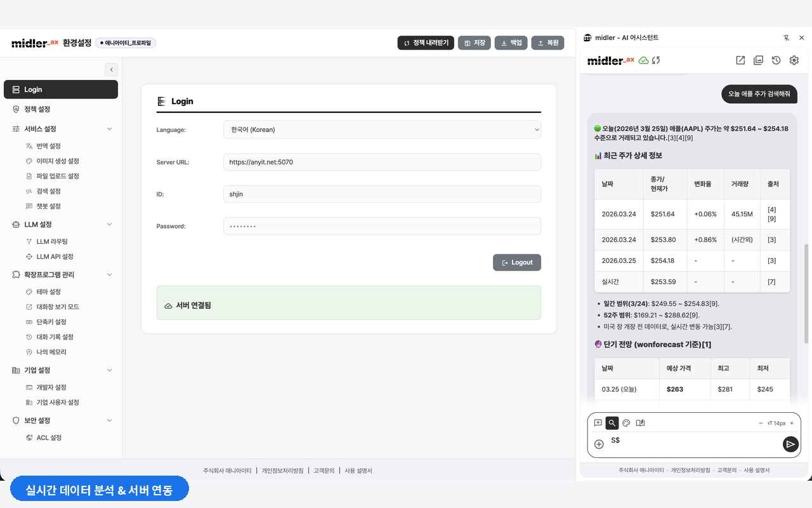
Task: Collapse the 확장프로그램 관리 section chevron
Action: [x=109, y=274]
